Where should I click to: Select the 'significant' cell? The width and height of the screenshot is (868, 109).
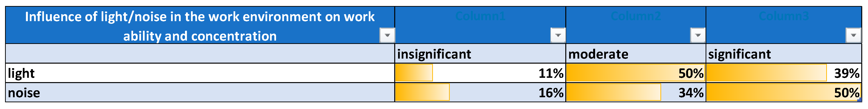pyautogui.click(x=739, y=54)
